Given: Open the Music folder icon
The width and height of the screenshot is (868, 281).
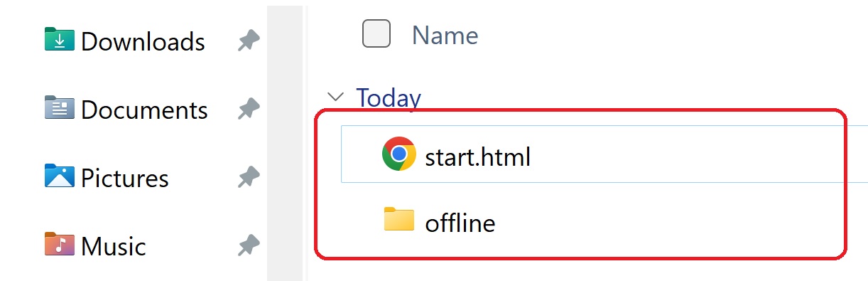Looking at the screenshot, I should (x=60, y=244).
